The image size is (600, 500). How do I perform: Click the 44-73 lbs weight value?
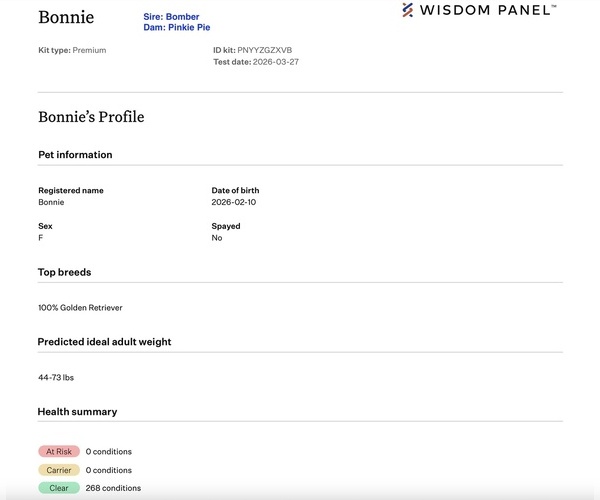tap(56, 378)
